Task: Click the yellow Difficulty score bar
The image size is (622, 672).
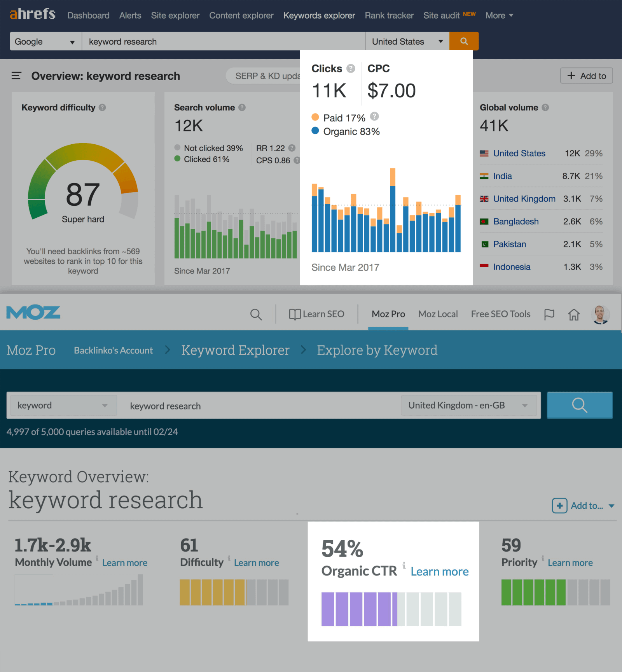Action: [234, 592]
